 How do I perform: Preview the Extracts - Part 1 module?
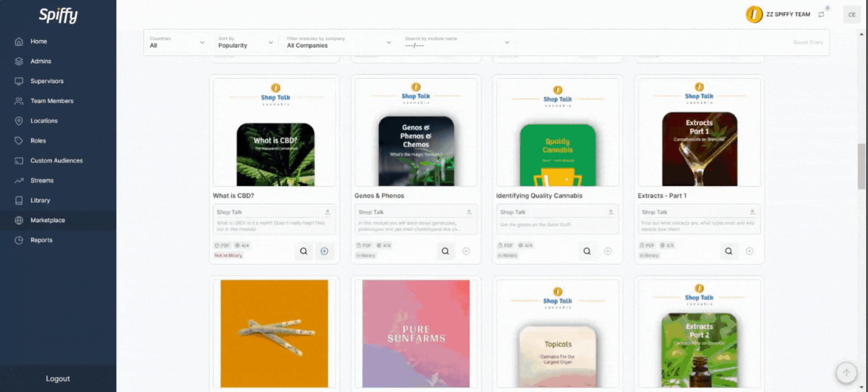tap(728, 251)
